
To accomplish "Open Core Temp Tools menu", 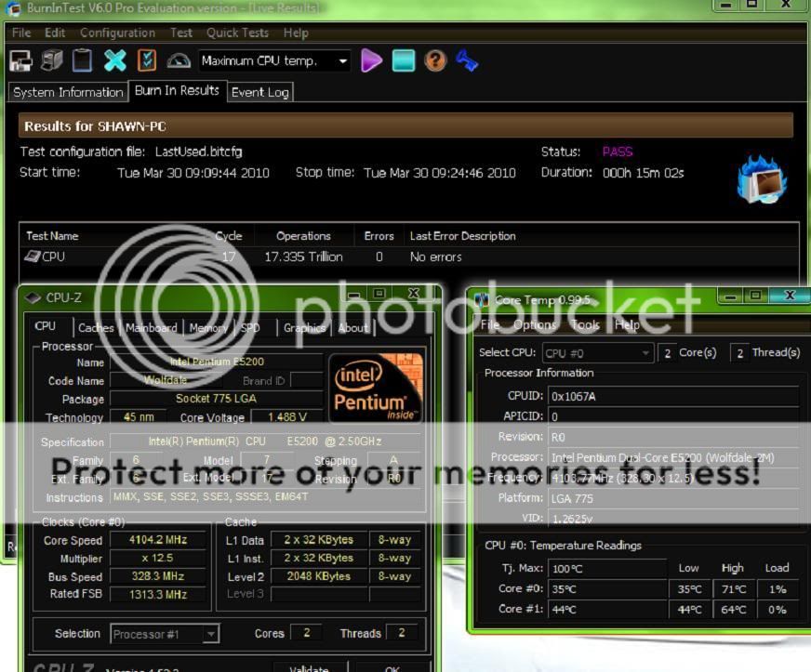I will (586, 324).
